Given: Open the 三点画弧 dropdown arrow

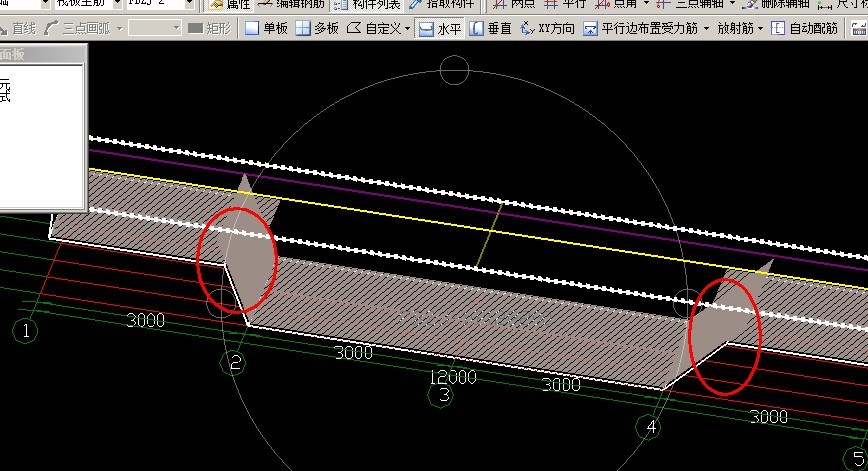Looking at the screenshot, I should click(119, 28).
